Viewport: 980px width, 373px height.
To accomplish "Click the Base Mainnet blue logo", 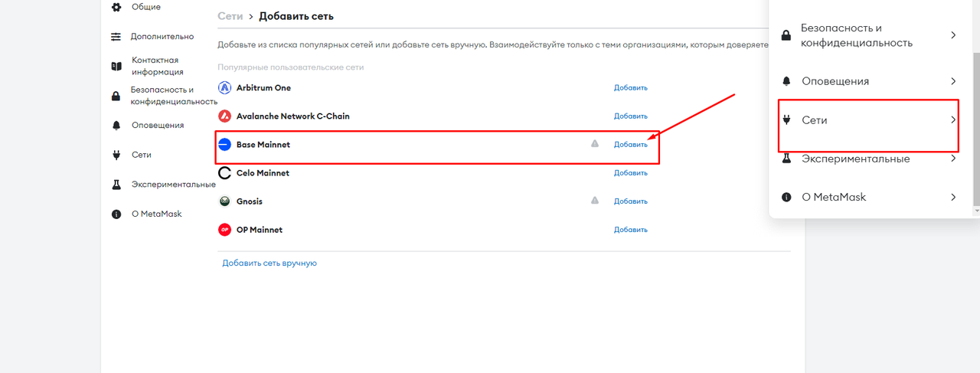I will (224, 145).
